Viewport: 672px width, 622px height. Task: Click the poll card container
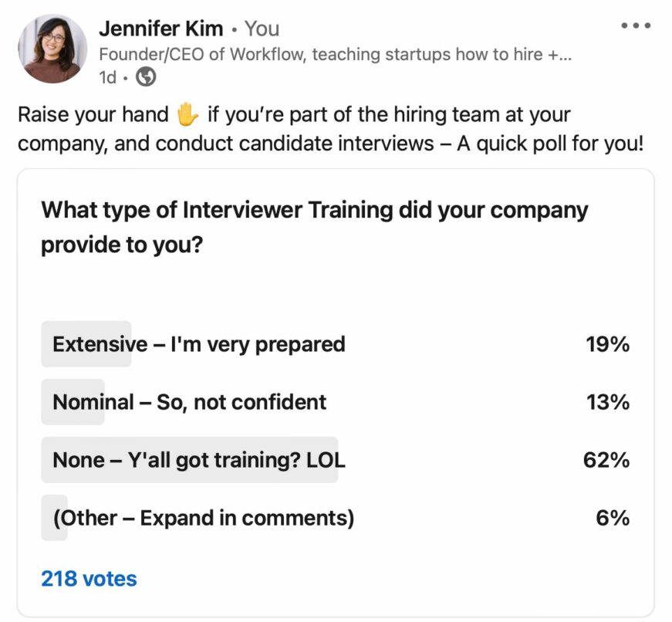(x=336, y=293)
